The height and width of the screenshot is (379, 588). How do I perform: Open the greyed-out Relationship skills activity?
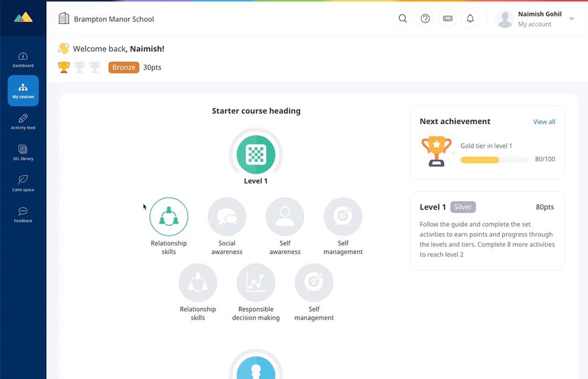(198, 283)
